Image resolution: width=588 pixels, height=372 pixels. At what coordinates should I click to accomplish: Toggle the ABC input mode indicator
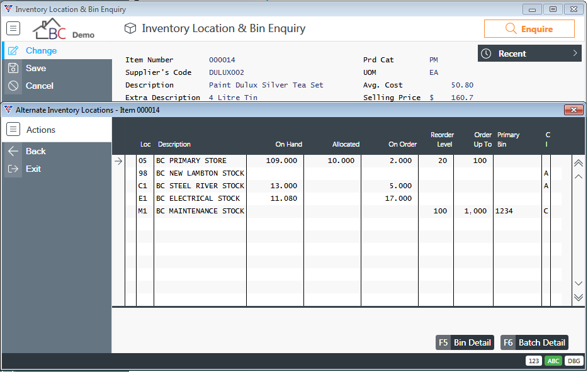[x=553, y=361]
